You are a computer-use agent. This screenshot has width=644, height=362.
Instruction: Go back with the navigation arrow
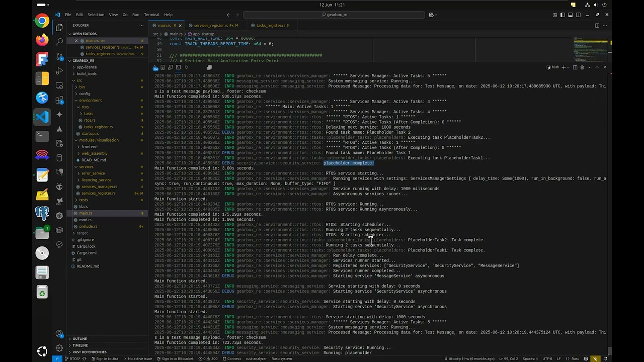coord(229,15)
